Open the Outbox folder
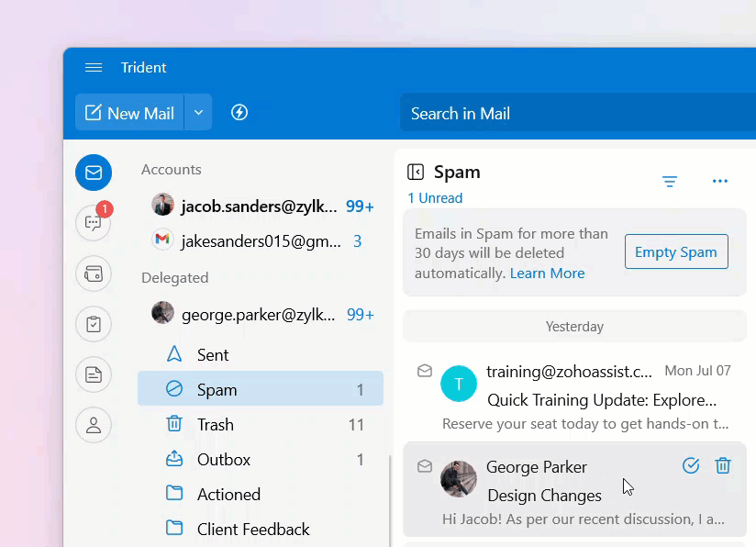Screen dimensions: 756x547 tap(261, 459)
